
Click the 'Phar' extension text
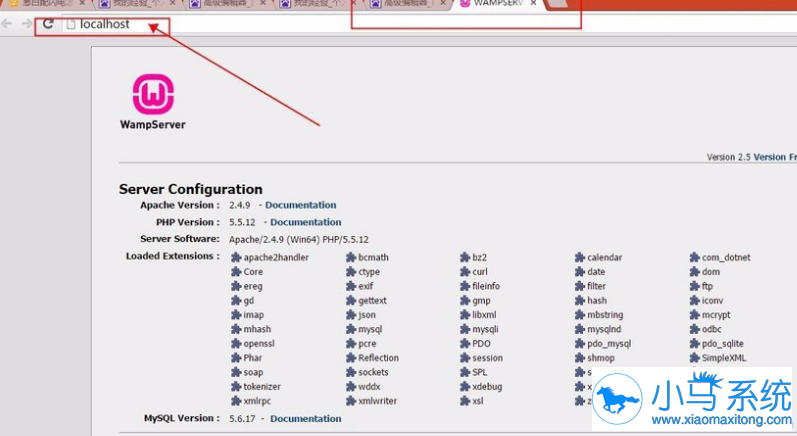tap(253, 357)
